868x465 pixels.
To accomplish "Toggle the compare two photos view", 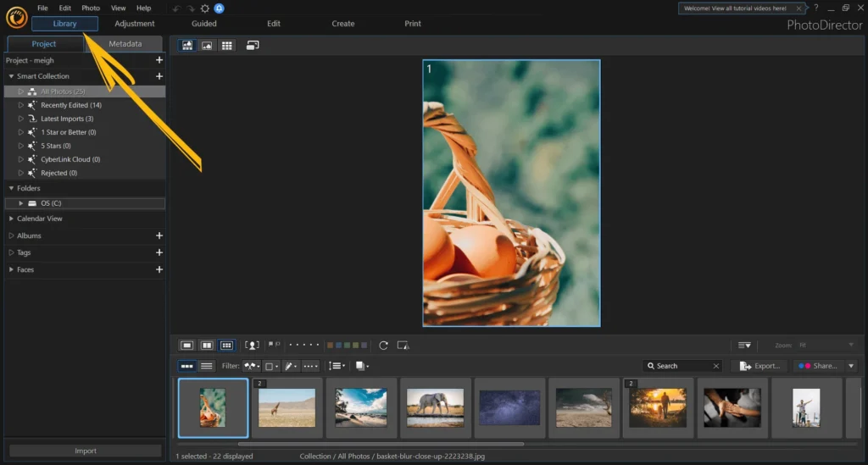I will pos(206,346).
